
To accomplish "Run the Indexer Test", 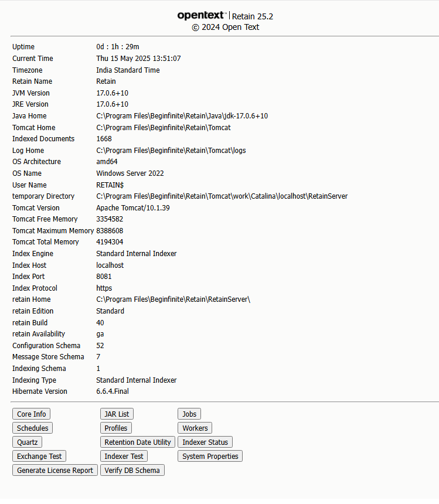I will pyautogui.click(x=124, y=457).
